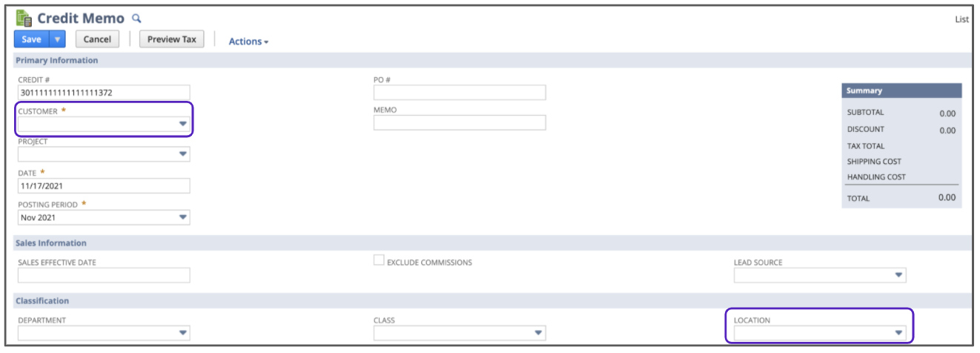Expand the Project dropdown
This screenshot has width=980, height=353.
point(182,154)
